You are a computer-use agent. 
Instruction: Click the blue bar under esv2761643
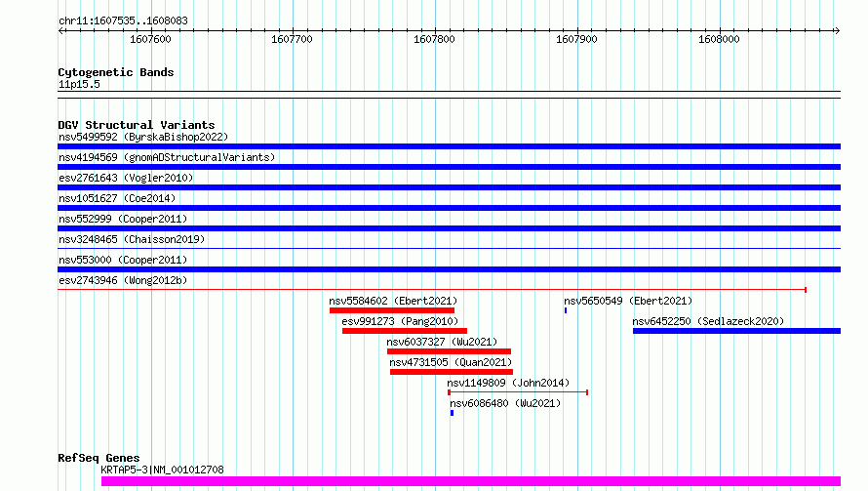(x=449, y=187)
